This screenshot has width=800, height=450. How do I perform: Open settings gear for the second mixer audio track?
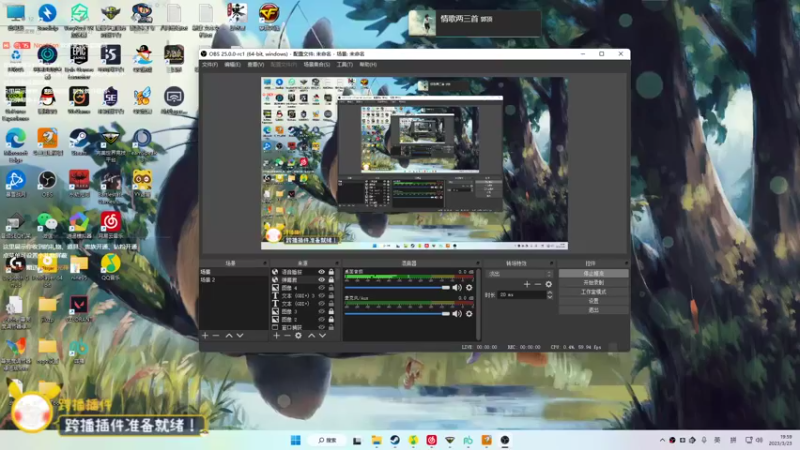click(x=469, y=314)
